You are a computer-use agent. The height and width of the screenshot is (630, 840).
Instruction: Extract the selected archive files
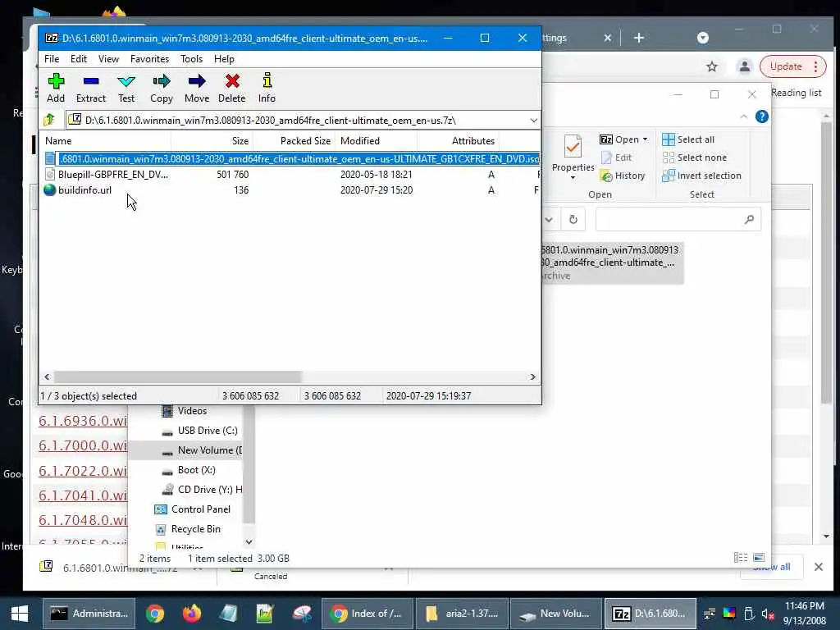point(90,88)
